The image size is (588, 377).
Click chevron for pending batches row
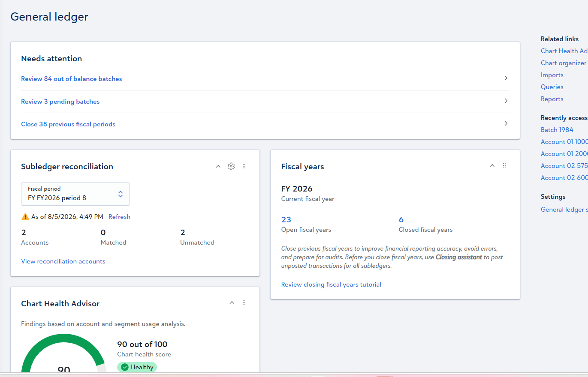[506, 101]
